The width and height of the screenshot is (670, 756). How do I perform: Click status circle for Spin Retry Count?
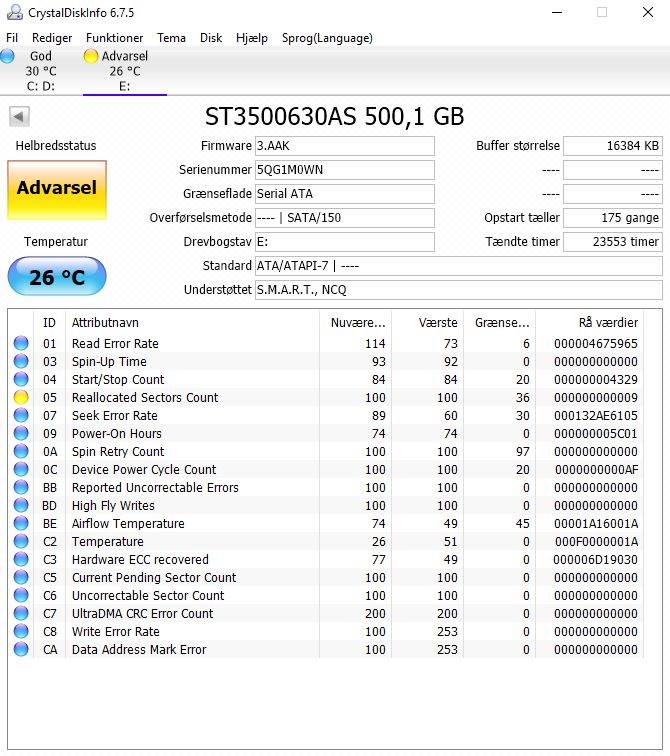[21, 451]
